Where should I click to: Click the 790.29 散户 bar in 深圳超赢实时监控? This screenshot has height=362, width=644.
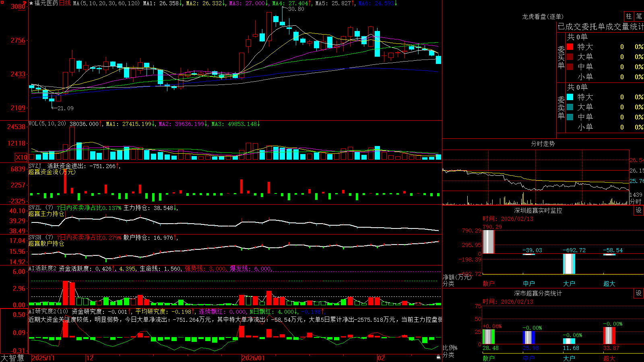[488, 242]
